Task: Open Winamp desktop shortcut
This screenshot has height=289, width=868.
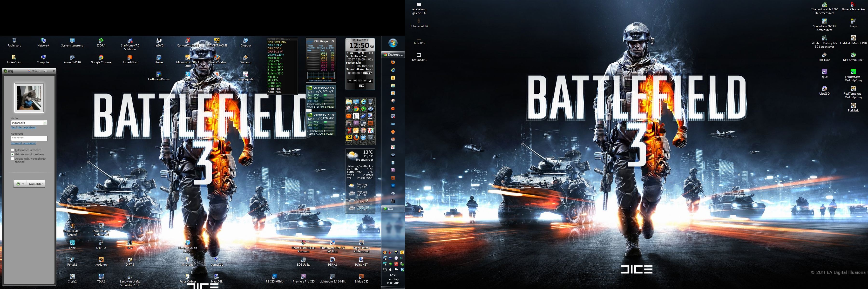Action: pyautogui.click(x=246, y=59)
